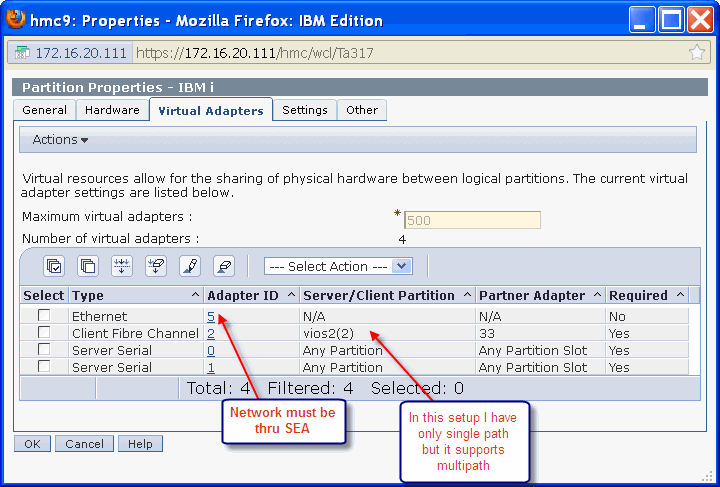Click the bookmark star in address bar
The height and width of the screenshot is (487, 720).
coord(696,53)
